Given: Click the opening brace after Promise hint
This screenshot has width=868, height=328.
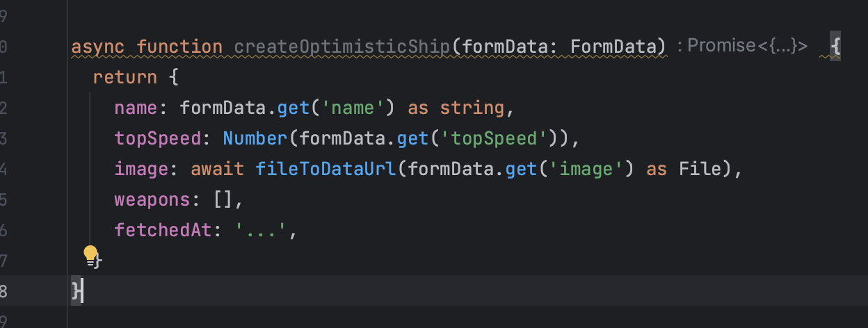Looking at the screenshot, I should coord(836,47).
